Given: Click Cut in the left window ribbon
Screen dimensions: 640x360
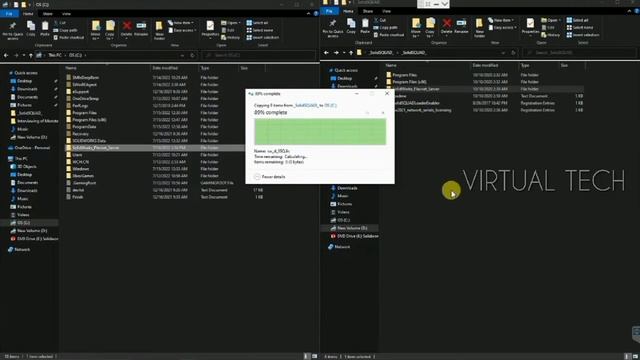Looking at the screenshot, I should (x=60, y=23).
